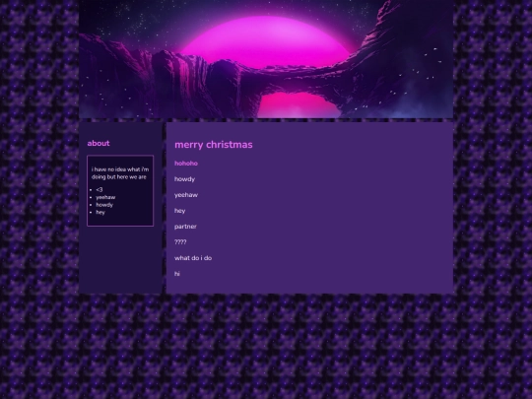Image resolution: width=532 pixels, height=399 pixels.
Task: Click 'hey' in the about list
Action: click(100, 213)
